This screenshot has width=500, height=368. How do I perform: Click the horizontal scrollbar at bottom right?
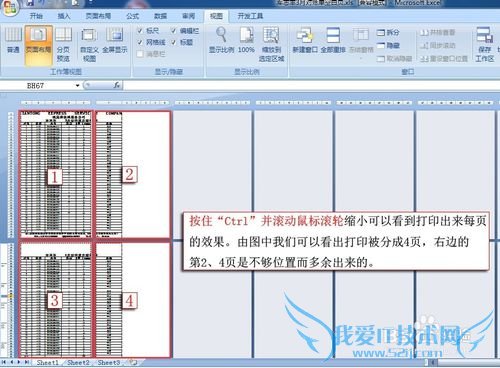point(465,362)
